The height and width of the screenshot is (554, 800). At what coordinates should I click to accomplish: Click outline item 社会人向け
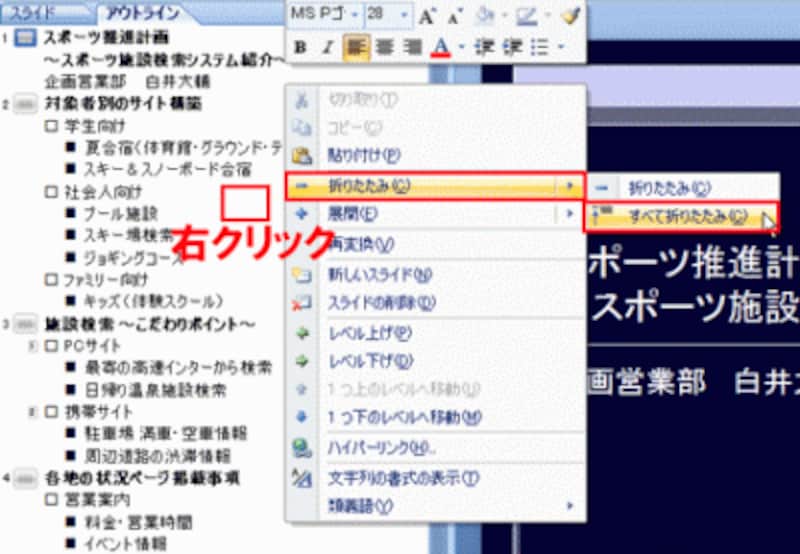tap(103, 192)
